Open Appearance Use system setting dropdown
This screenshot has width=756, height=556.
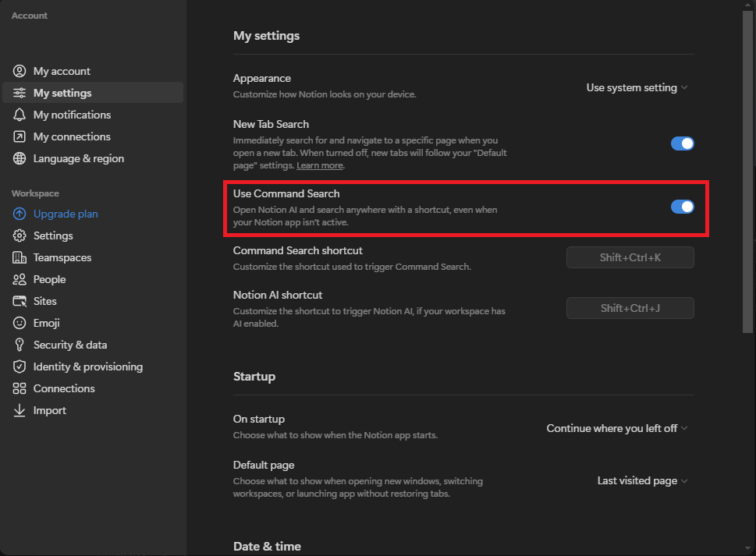(637, 87)
